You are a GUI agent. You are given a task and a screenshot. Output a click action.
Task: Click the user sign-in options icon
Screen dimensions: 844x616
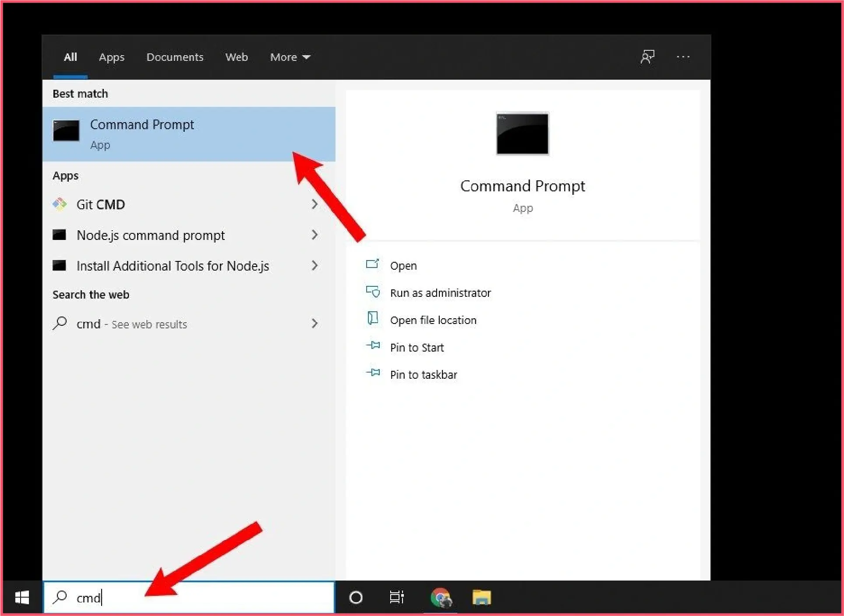647,56
